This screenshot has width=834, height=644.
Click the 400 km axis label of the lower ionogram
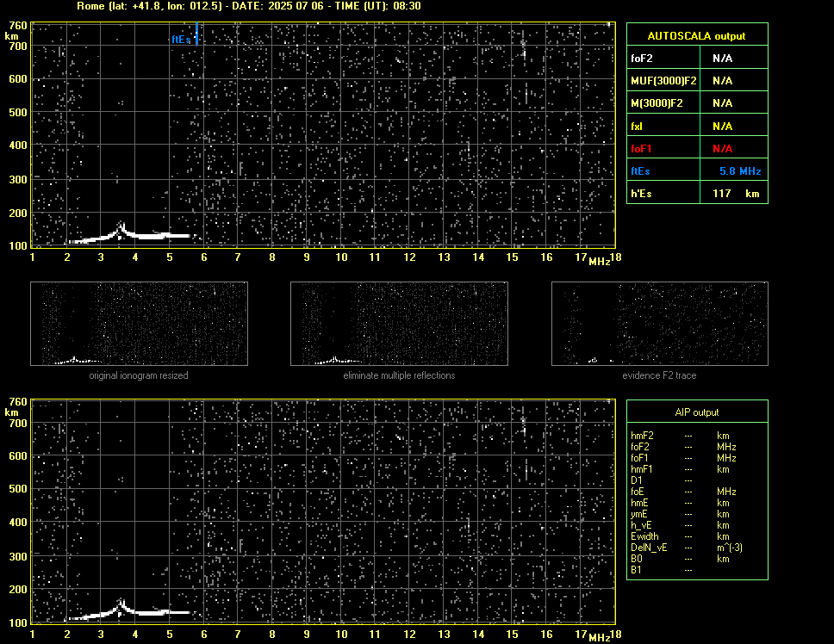point(18,523)
